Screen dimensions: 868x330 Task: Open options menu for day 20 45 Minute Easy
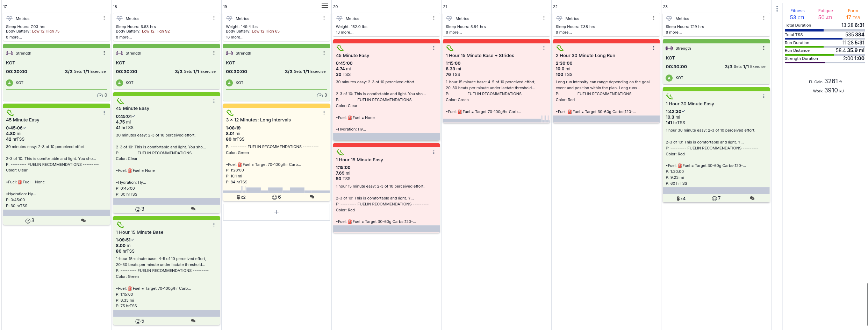(x=433, y=48)
